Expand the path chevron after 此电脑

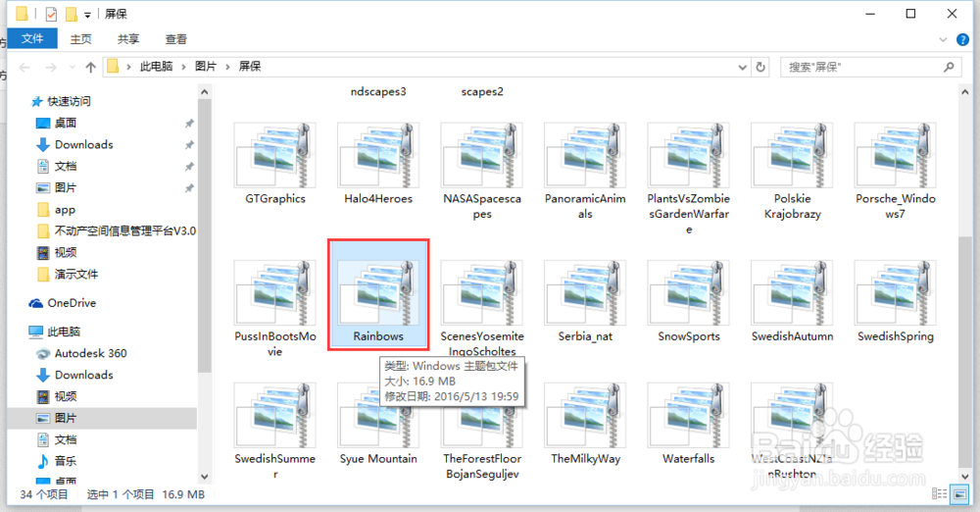pos(184,67)
